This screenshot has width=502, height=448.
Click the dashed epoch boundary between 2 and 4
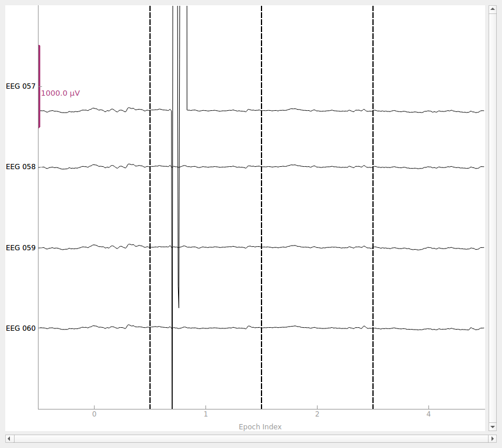click(x=372, y=207)
